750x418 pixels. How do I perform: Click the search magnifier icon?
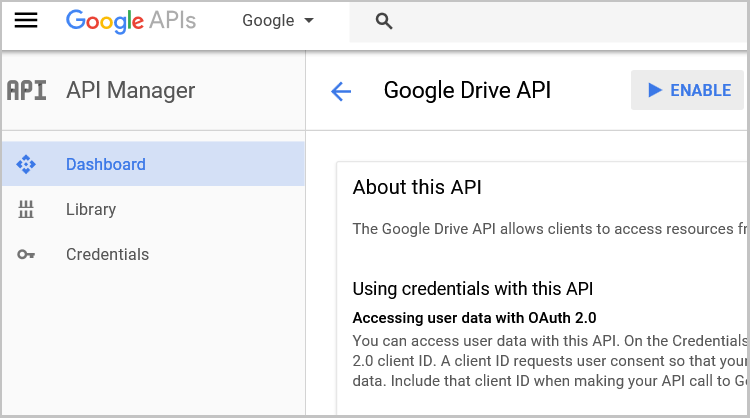[384, 22]
